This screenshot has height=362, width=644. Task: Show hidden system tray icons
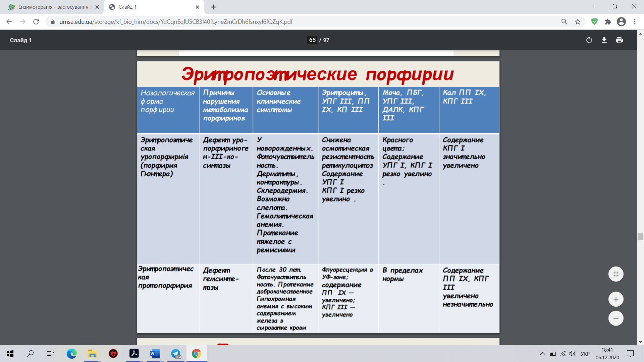tap(542, 354)
